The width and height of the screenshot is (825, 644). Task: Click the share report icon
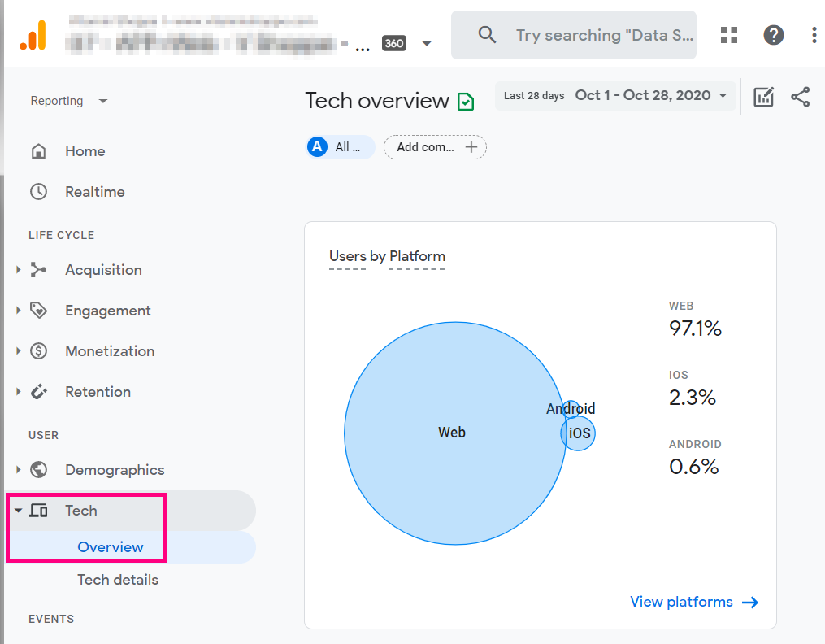(801, 97)
